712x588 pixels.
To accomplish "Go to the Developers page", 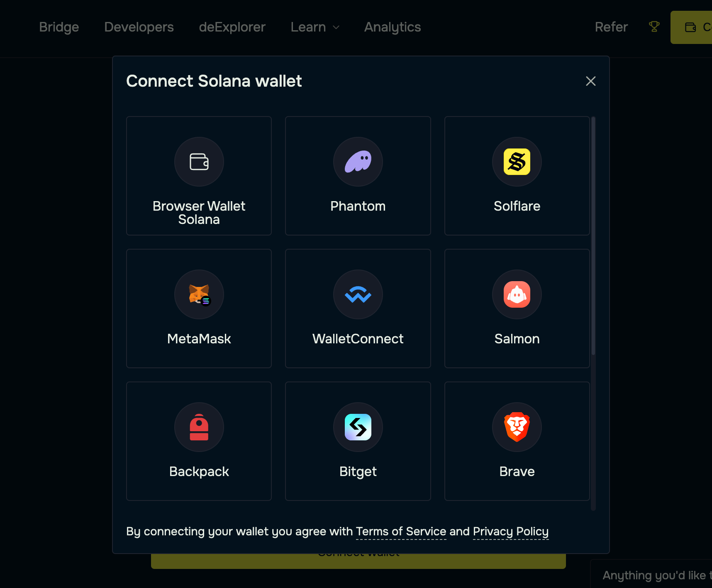I will click(x=139, y=27).
